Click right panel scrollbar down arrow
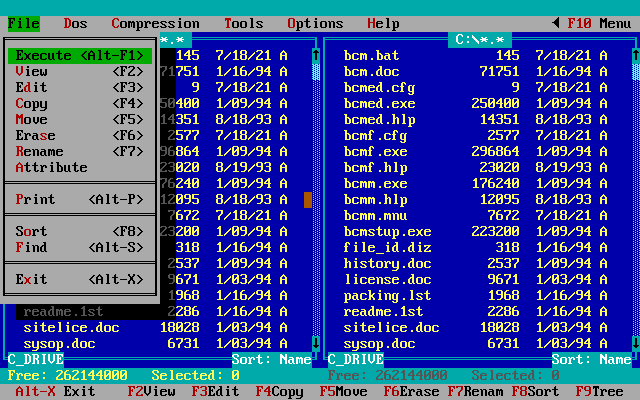Image resolution: width=640 pixels, height=400 pixels. click(635, 343)
